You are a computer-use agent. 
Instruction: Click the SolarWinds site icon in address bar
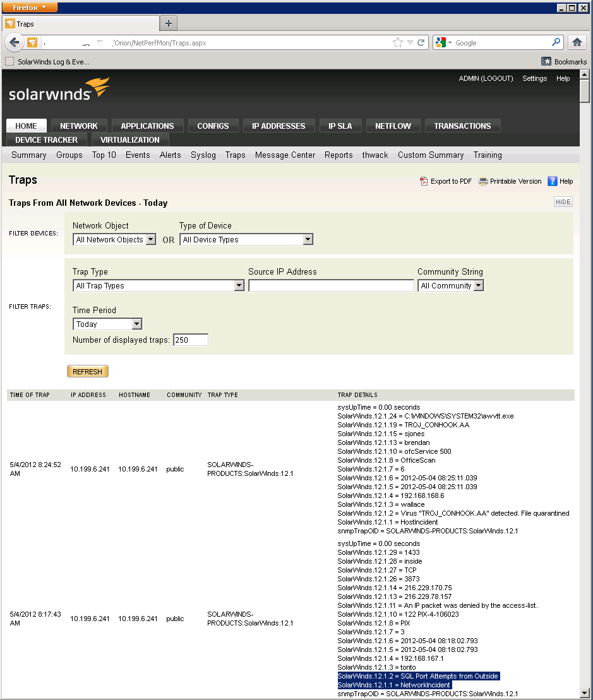[x=32, y=42]
